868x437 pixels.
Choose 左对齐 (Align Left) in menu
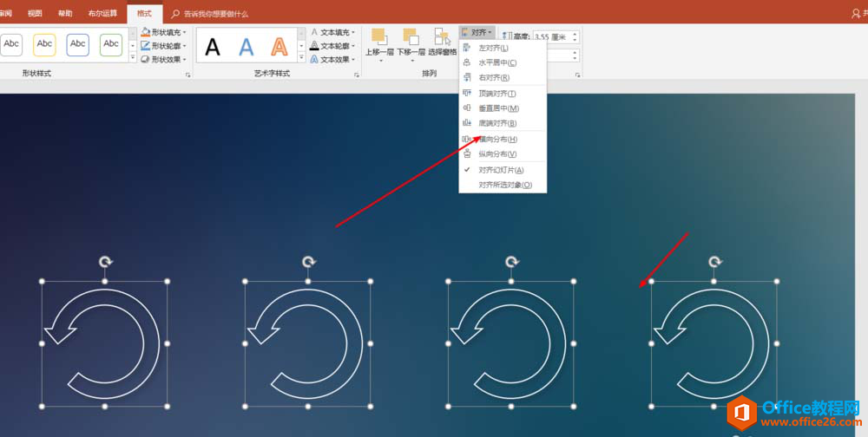[494, 48]
